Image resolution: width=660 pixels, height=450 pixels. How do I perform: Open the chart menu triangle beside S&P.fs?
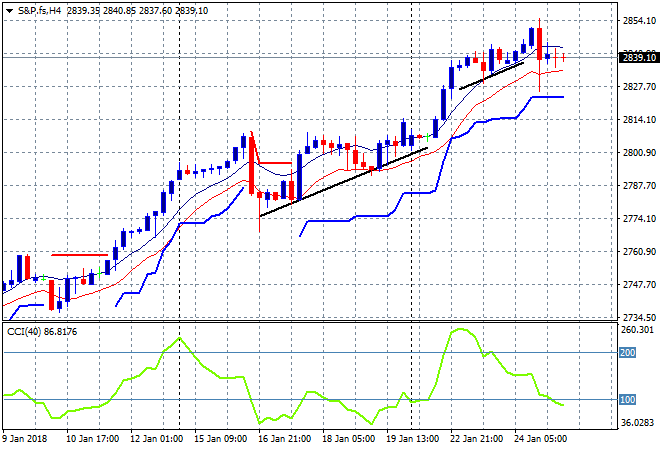pos(9,11)
